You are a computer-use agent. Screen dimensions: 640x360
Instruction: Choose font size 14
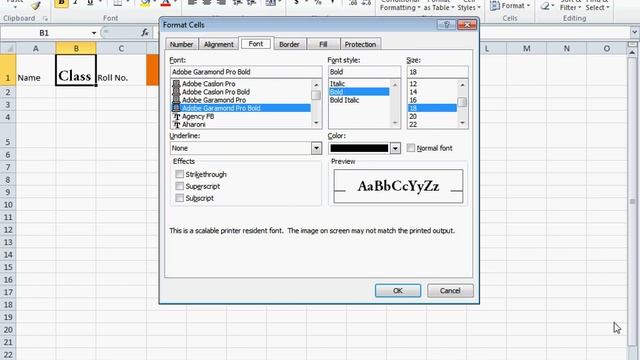[413, 92]
